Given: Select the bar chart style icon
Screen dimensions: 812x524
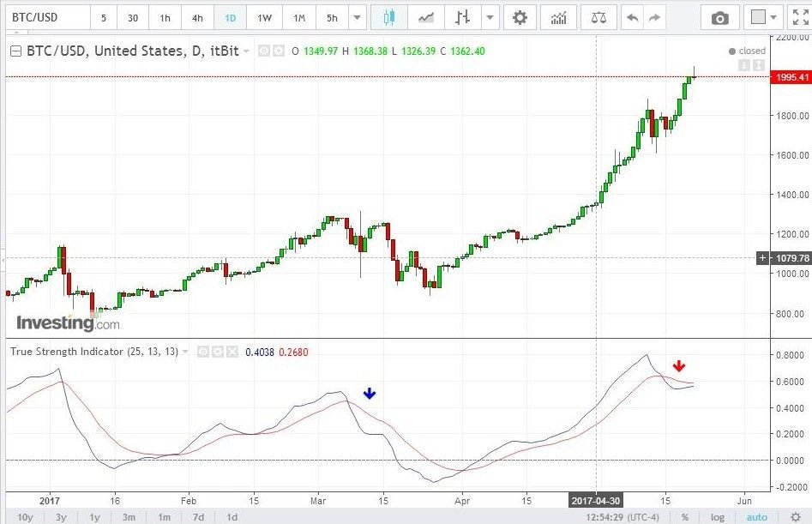Looking at the screenshot, I should (x=462, y=18).
